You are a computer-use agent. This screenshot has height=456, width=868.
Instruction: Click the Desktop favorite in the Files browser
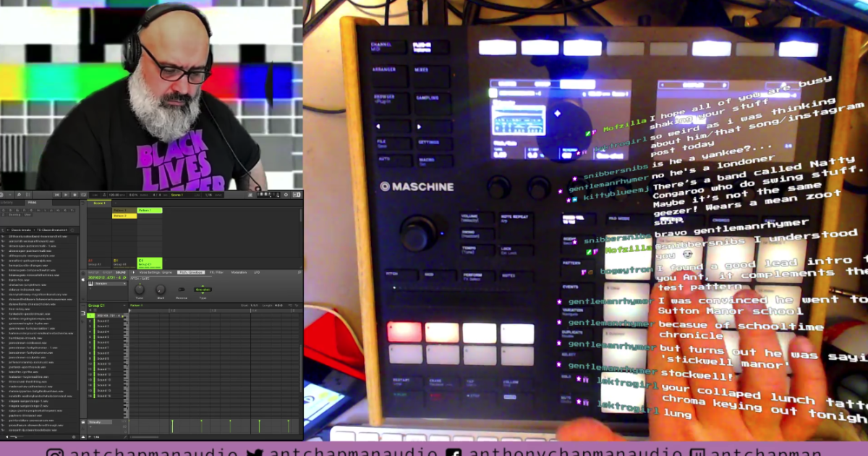(14, 215)
